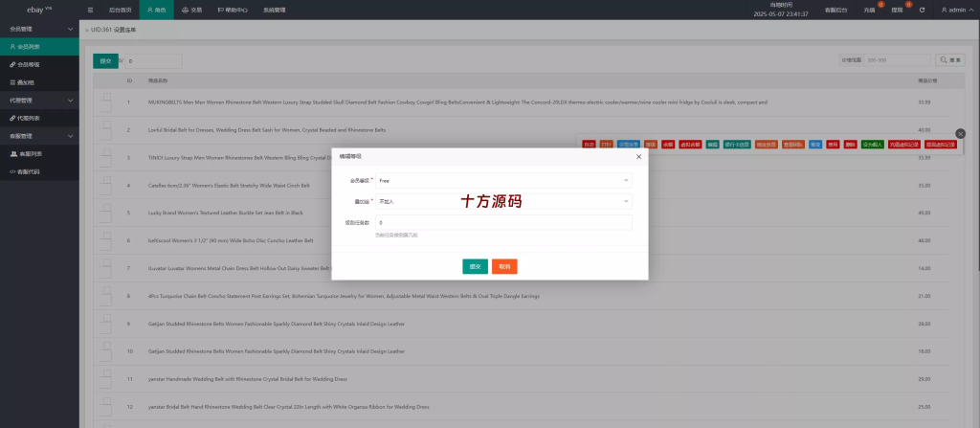This screenshot has height=428, width=980.
Task: Click the 查看团队 action button
Action: [x=793, y=144]
